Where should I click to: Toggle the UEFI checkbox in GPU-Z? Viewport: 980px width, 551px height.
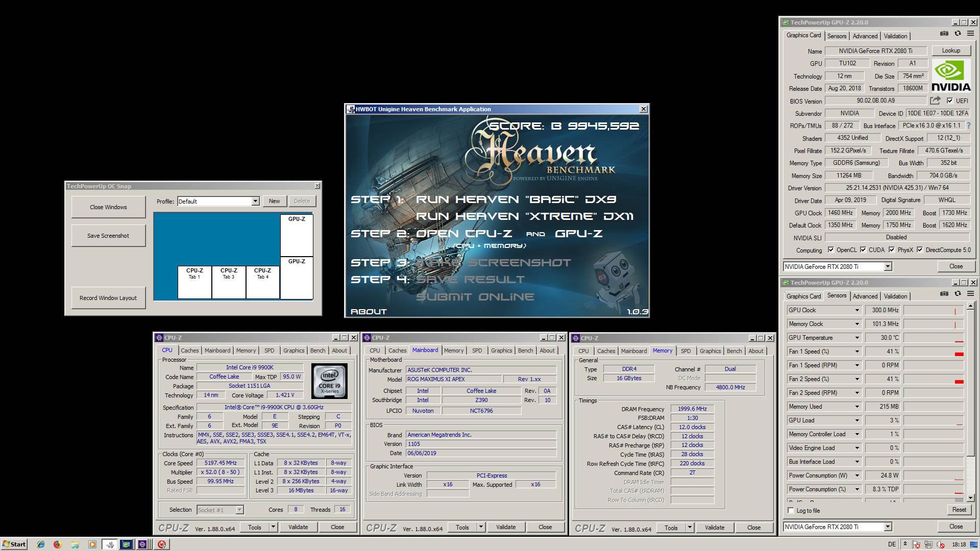[x=950, y=101]
